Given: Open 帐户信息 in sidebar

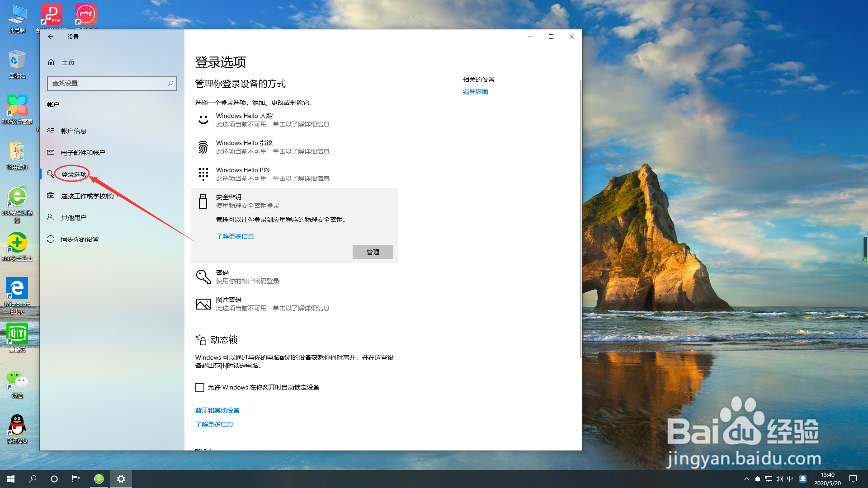Looking at the screenshot, I should [x=74, y=131].
